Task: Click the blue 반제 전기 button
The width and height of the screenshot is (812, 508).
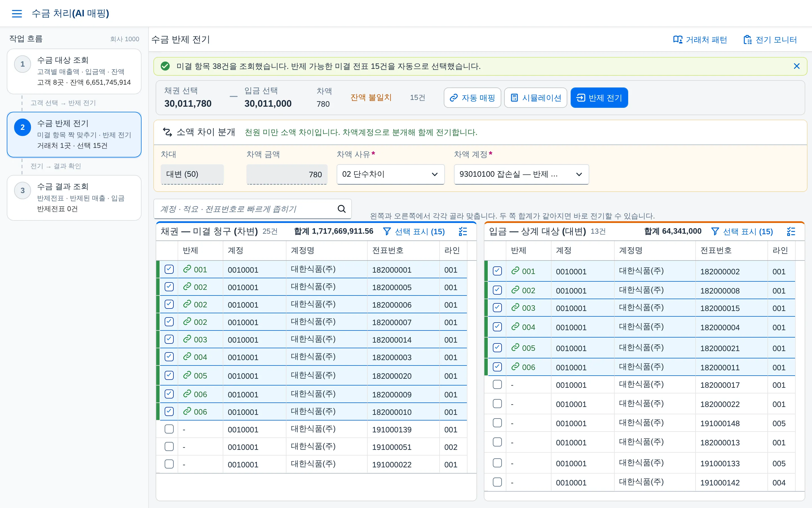Action: (x=599, y=98)
